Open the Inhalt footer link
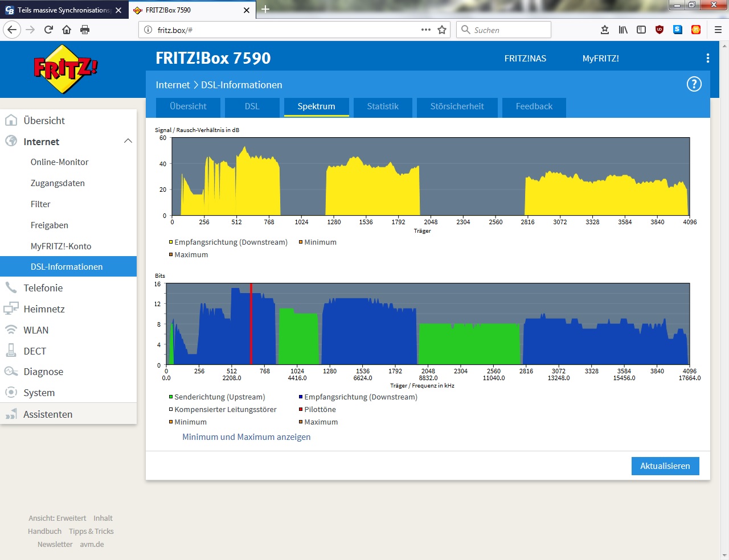 (x=103, y=518)
